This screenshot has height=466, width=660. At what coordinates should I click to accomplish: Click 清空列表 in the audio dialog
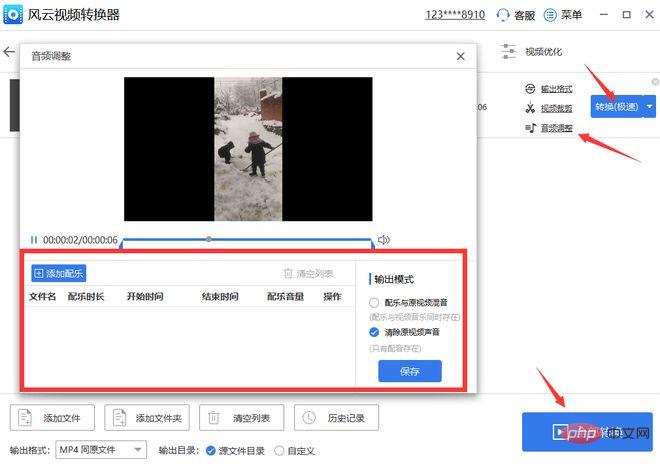(309, 274)
